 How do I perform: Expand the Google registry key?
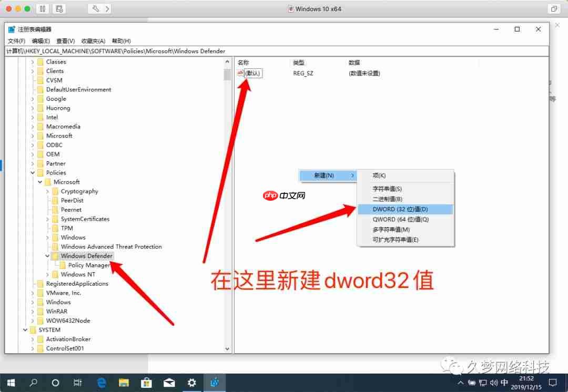pyautogui.click(x=33, y=98)
